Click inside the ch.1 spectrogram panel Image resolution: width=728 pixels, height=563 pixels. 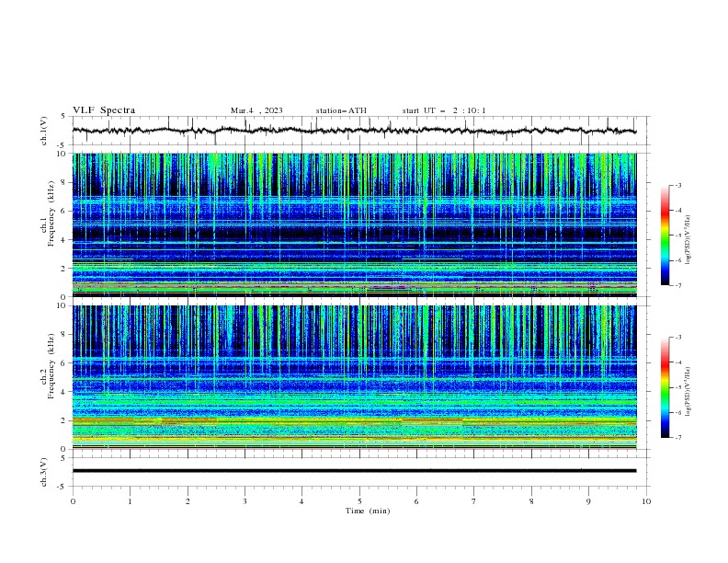pyautogui.click(x=354, y=224)
